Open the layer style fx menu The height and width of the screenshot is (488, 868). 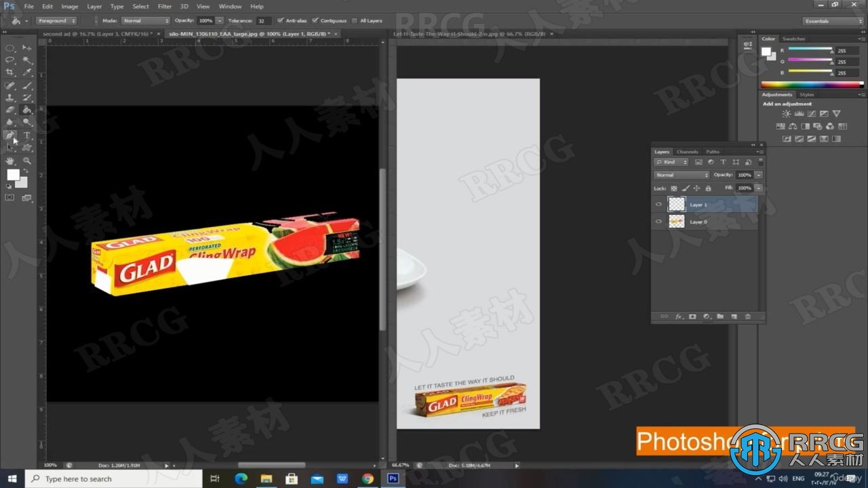(x=679, y=317)
